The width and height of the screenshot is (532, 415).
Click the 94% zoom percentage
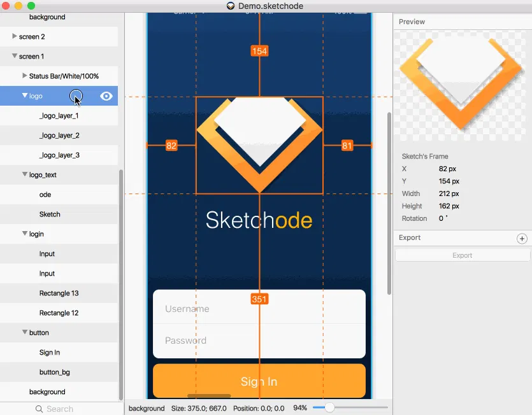click(x=300, y=408)
